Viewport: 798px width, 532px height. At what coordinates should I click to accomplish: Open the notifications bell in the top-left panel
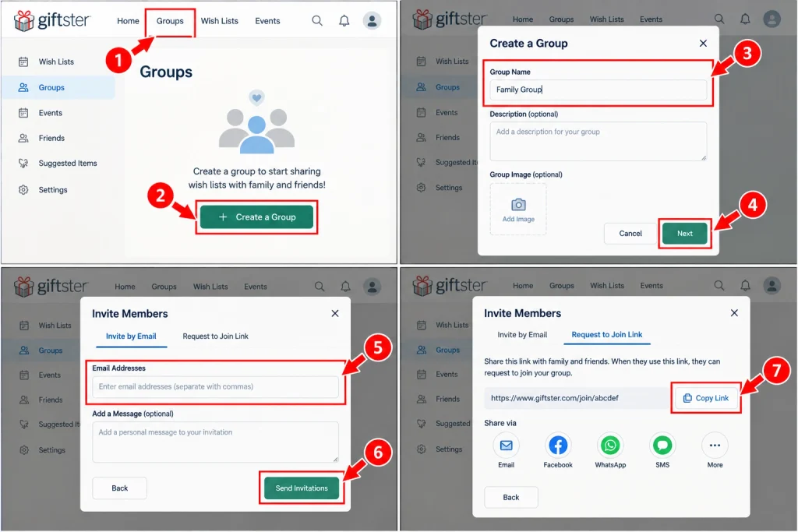[344, 21]
